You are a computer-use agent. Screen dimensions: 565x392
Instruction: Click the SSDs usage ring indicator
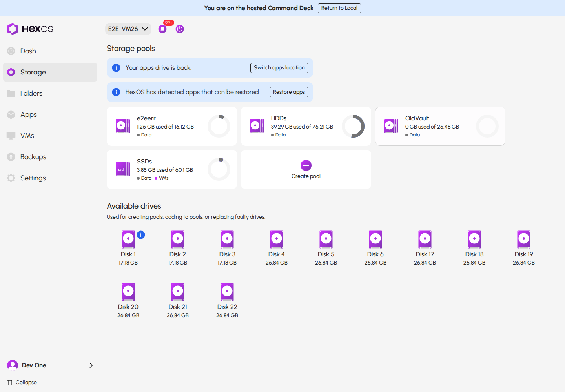tap(219, 169)
